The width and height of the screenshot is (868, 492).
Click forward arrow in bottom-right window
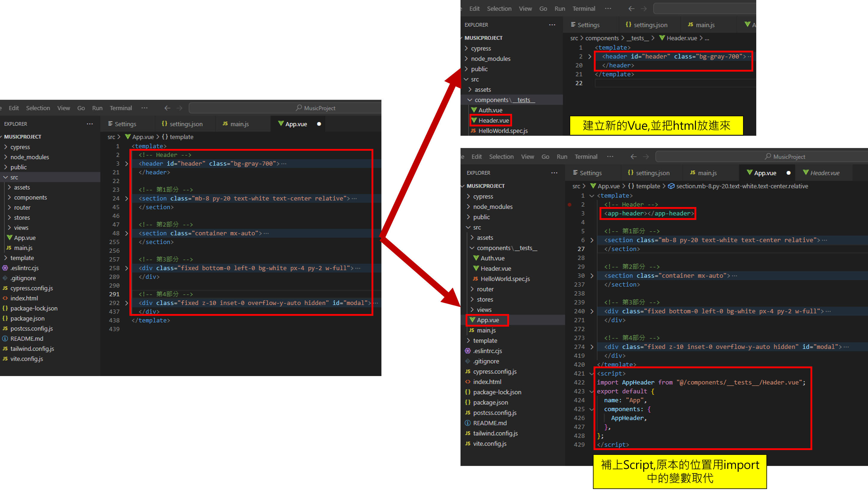(x=646, y=157)
